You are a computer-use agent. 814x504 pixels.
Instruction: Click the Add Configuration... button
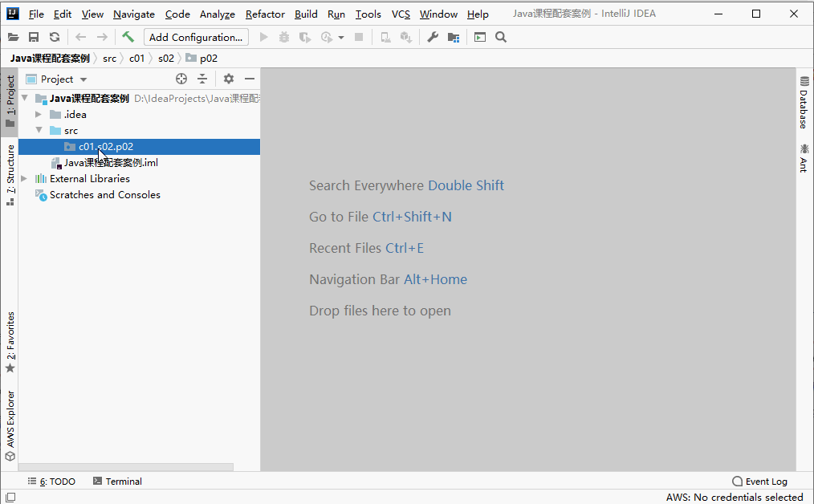click(196, 38)
